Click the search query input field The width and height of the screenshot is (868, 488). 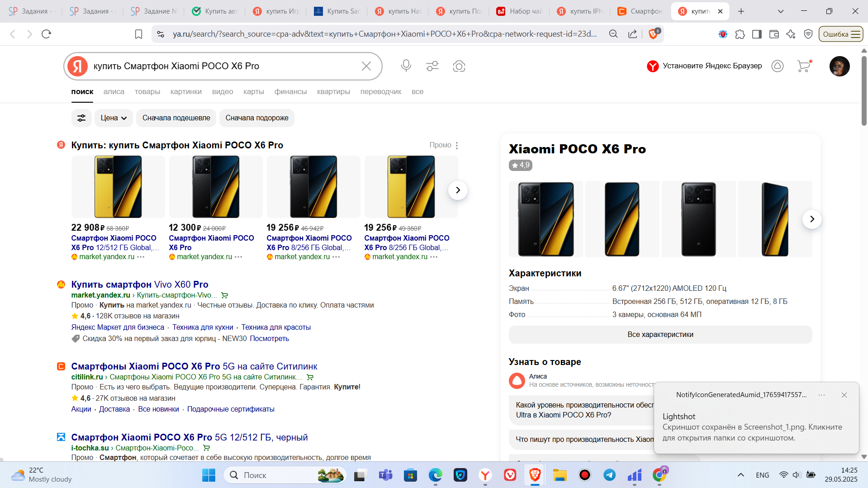[224, 66]
